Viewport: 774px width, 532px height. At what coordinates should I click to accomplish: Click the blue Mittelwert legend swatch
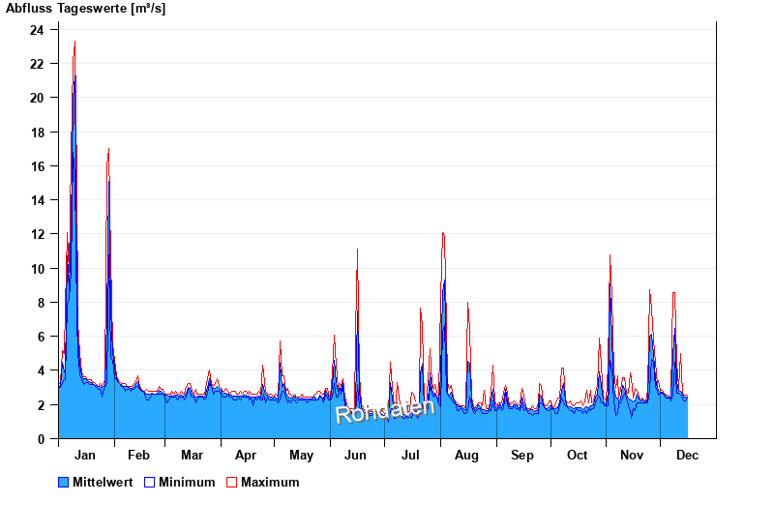[64, 482]
